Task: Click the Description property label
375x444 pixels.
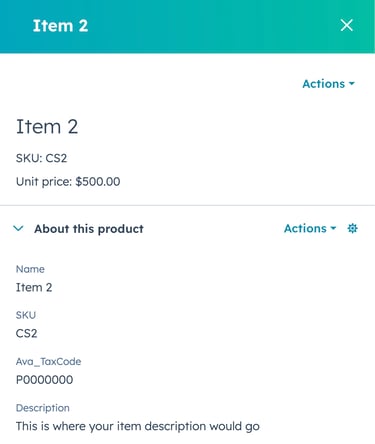Action: point(43,408)
